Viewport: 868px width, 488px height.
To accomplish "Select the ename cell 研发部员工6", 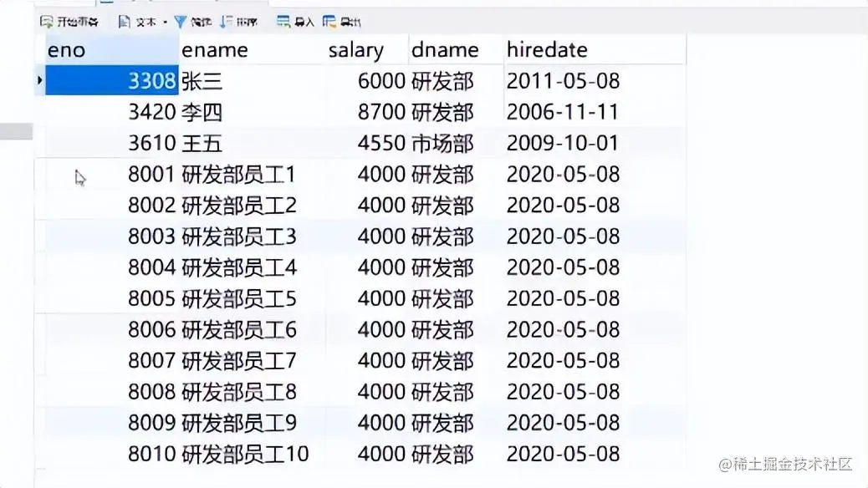I will (x=253, y=329).
